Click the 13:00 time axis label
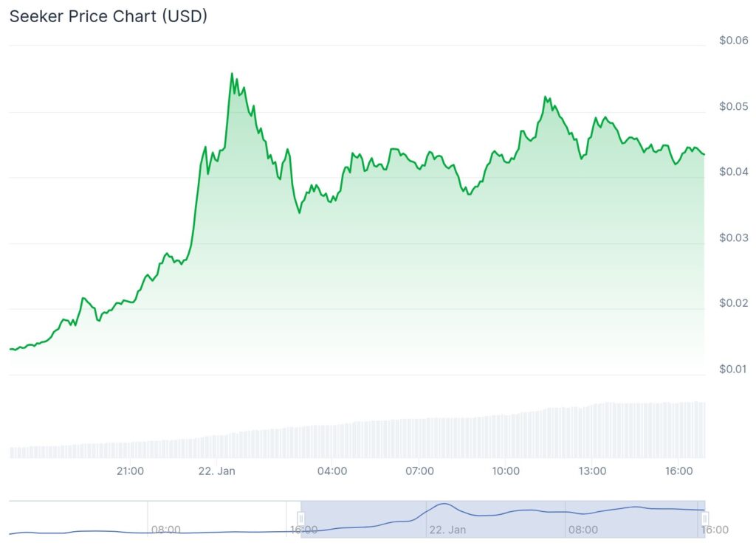756x551 pixels. click(x=592, y=471)
